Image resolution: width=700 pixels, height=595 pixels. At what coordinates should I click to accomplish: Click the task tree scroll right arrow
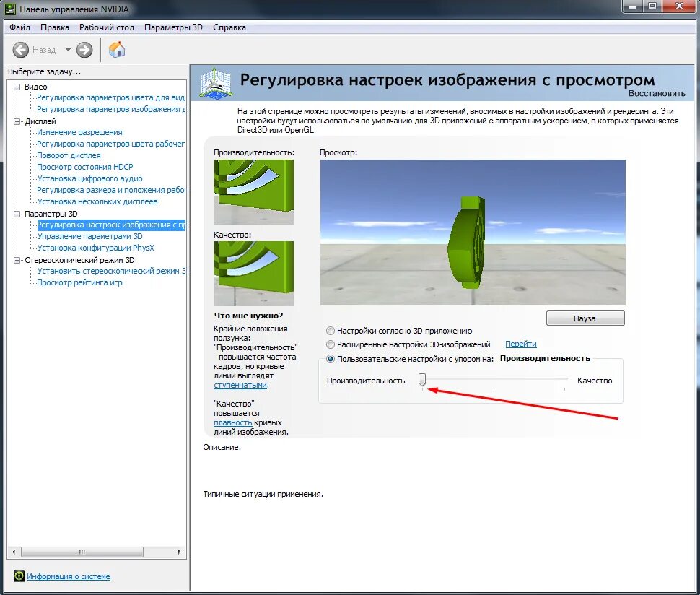(x=179, y=552)
